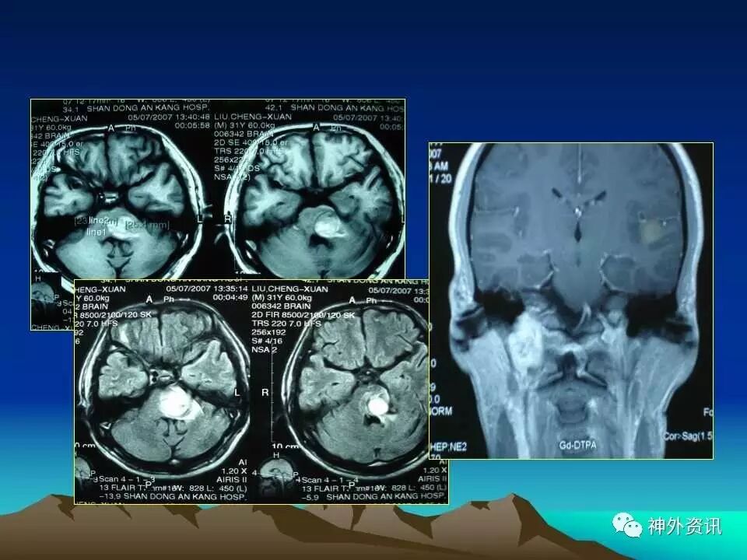
Task: Click the 'S# 4/16' text in FLAIR film
Action: click(x=267, y=341)
